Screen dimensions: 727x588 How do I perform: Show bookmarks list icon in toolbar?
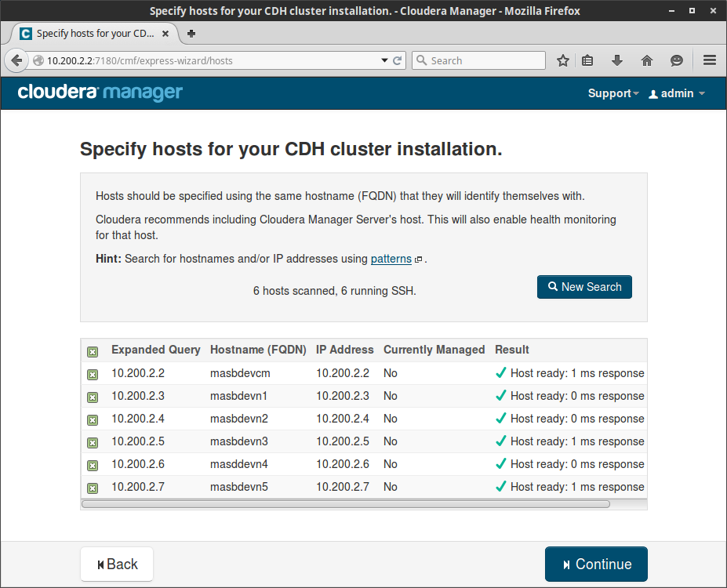click(587, 60)
